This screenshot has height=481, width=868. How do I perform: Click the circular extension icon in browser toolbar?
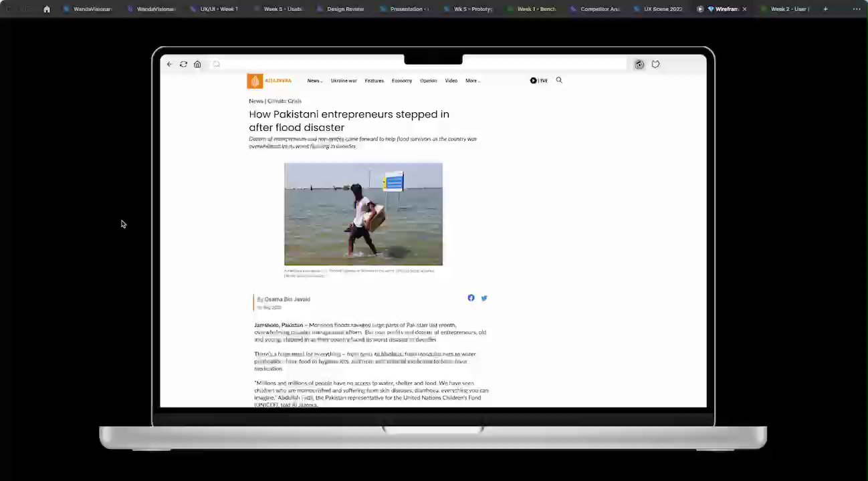639,64
